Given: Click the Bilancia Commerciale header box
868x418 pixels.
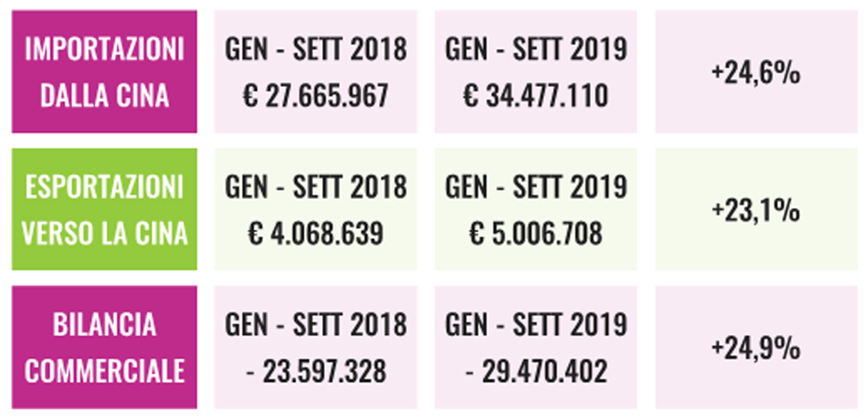Looking at the screenshot, I should (x=104, y=347).
